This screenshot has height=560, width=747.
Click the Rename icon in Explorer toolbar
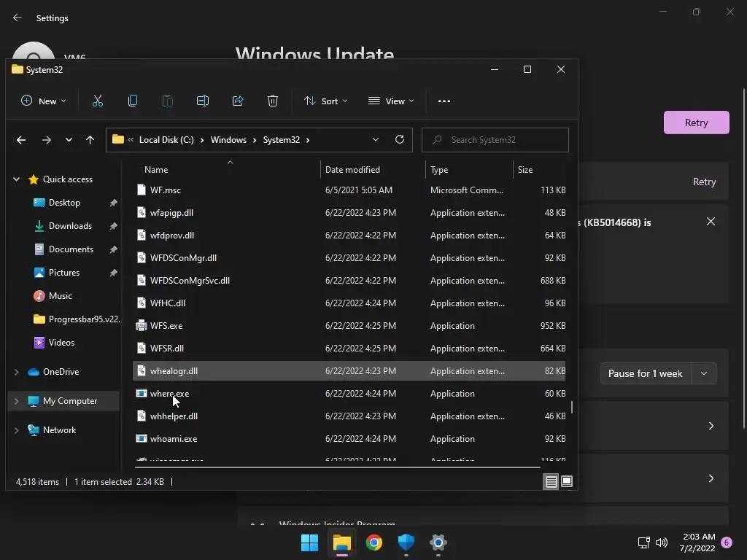[203, 101]
